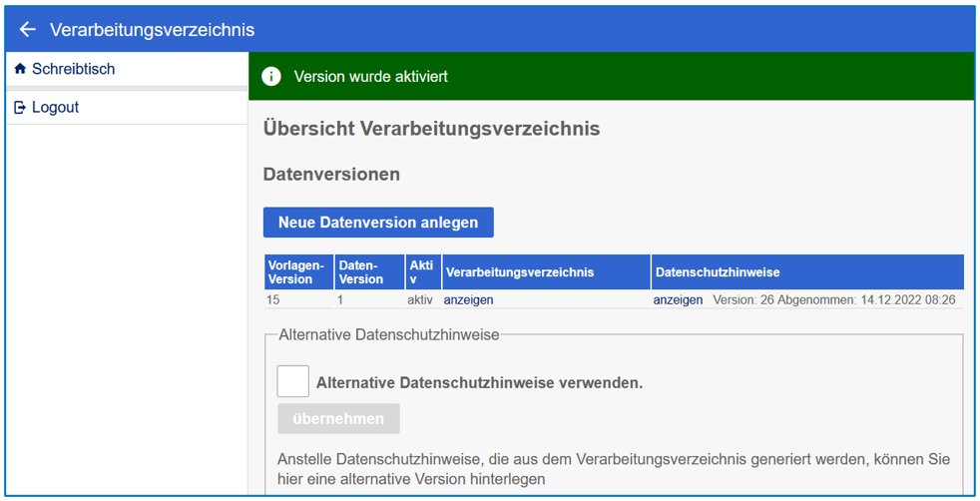980x501 pixels.
Task: Click the Übersicht Verarbeitungsverzeichnis heading
Action: pos(431,129)
